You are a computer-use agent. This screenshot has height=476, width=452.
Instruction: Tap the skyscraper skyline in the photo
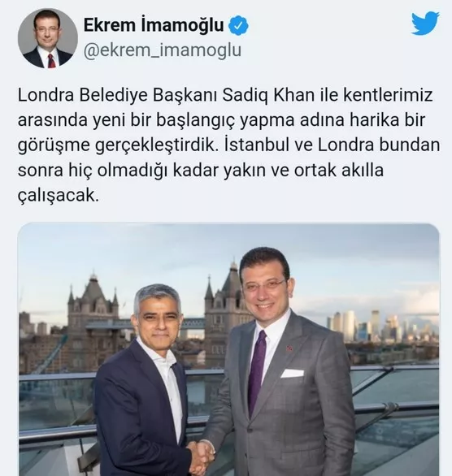tap(383, 327)
